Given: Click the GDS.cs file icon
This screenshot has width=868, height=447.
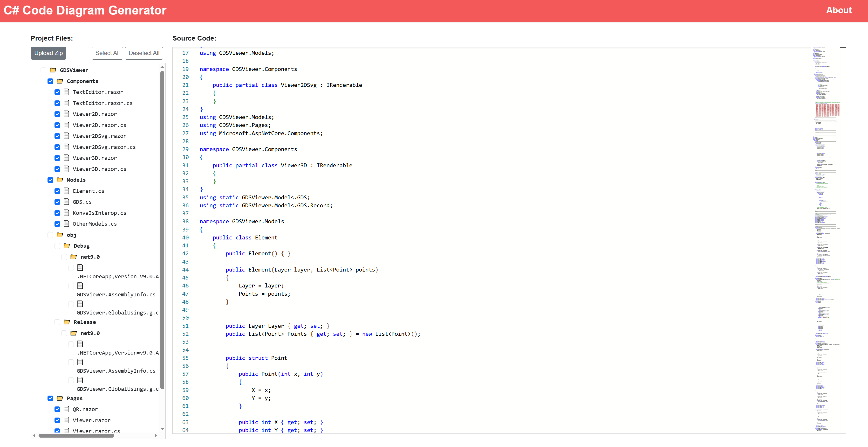Looking at the screenshot, I should (66, 202).
